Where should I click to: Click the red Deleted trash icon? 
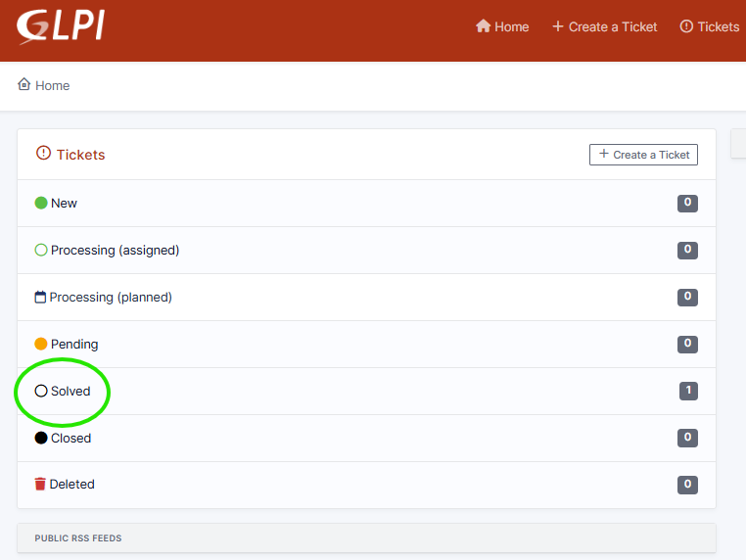click(x=41, y=485)
